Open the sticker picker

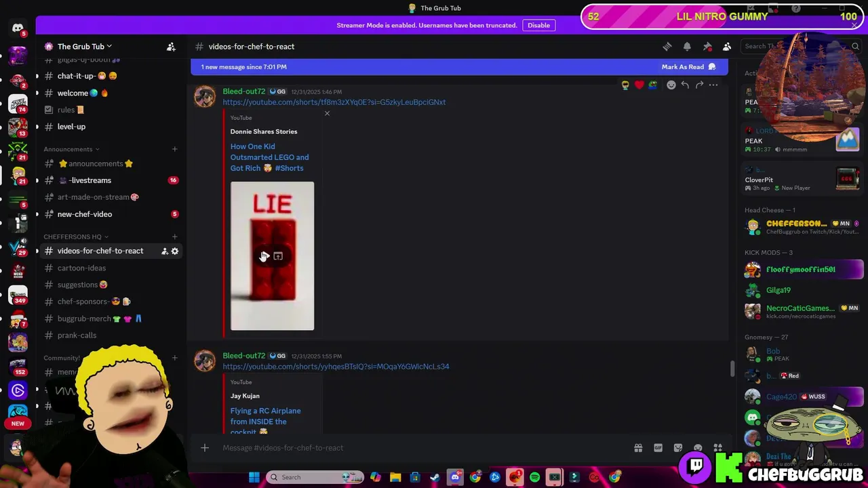pyautogui.click(x=678, y=447)
